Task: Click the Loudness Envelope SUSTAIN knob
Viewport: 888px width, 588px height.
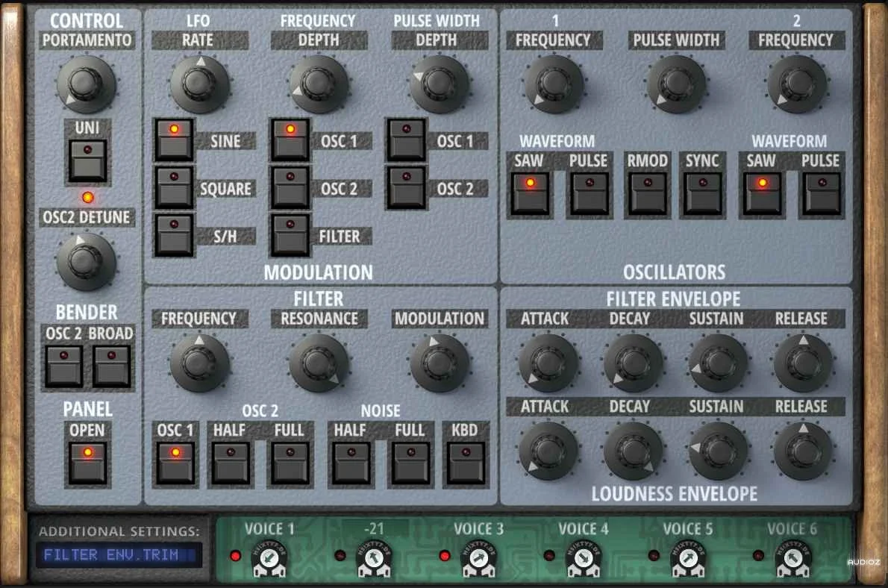Action: coord(718,451)
